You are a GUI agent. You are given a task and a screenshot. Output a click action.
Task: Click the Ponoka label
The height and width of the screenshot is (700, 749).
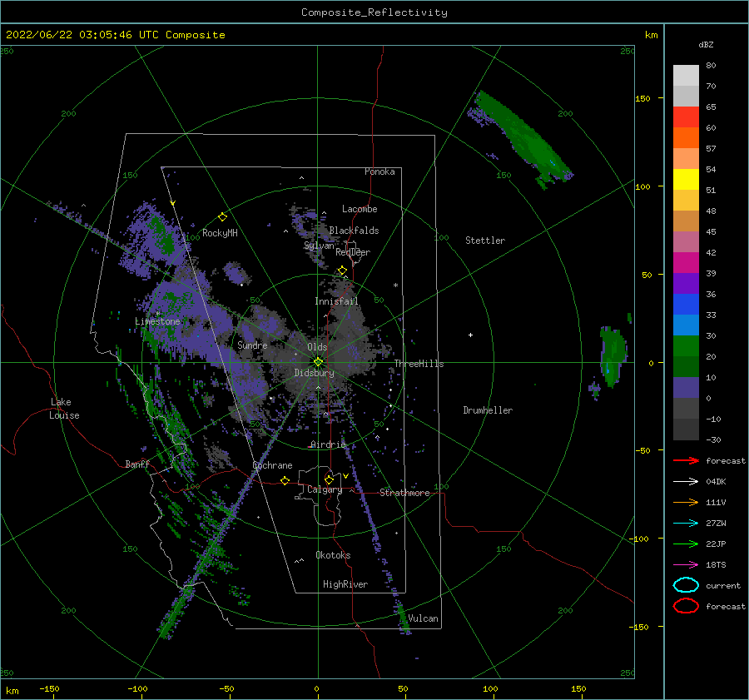point(379,171)
